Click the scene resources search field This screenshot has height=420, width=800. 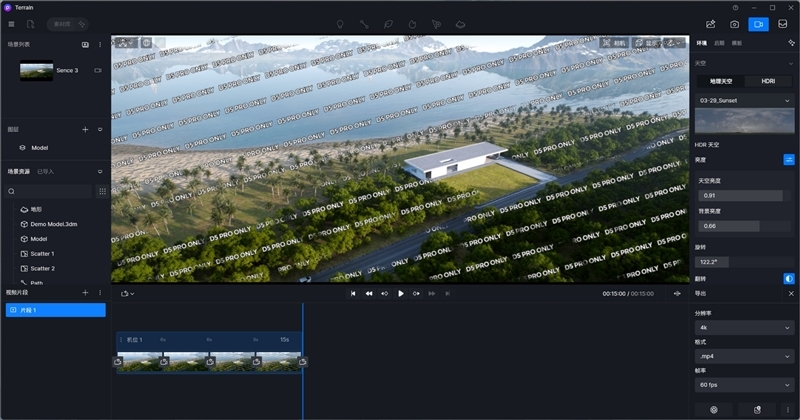48,191
